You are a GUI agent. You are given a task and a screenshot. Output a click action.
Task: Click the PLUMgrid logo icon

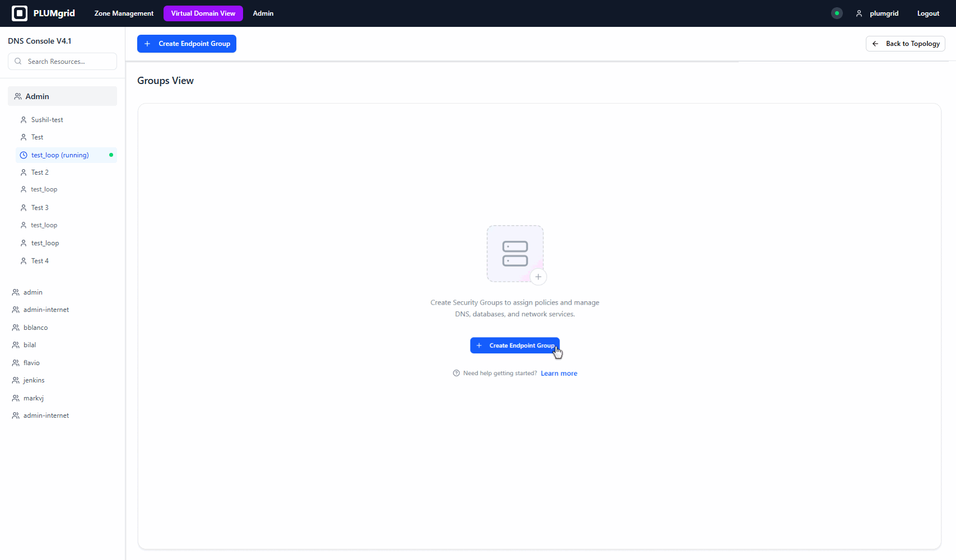20,13
